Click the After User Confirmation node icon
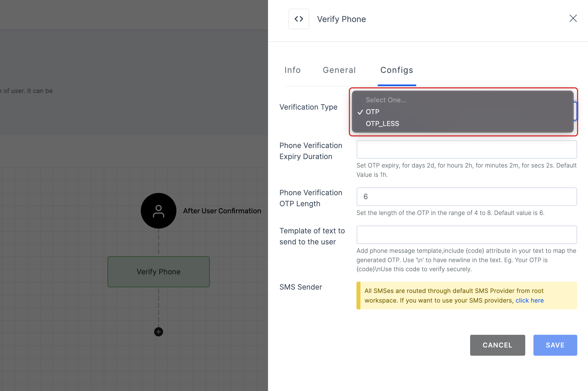Viewport: 588px width, 391px height. 158,211
